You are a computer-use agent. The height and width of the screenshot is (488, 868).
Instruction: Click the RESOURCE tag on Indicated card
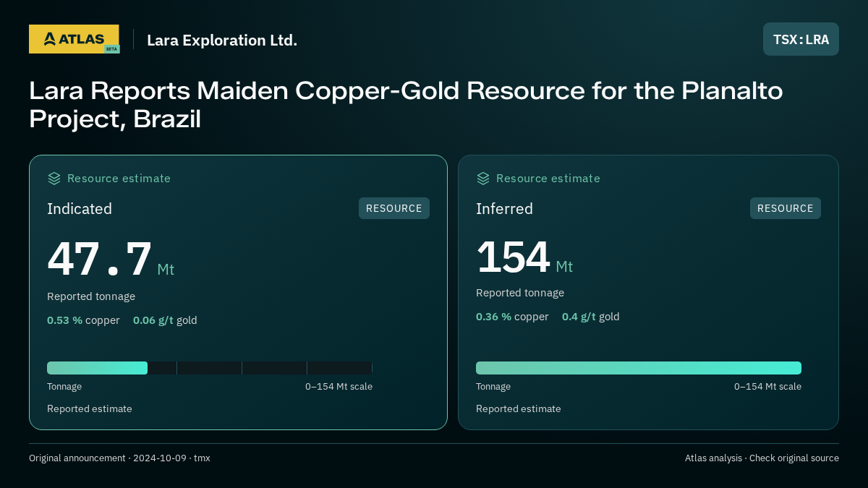click(394, 208)
